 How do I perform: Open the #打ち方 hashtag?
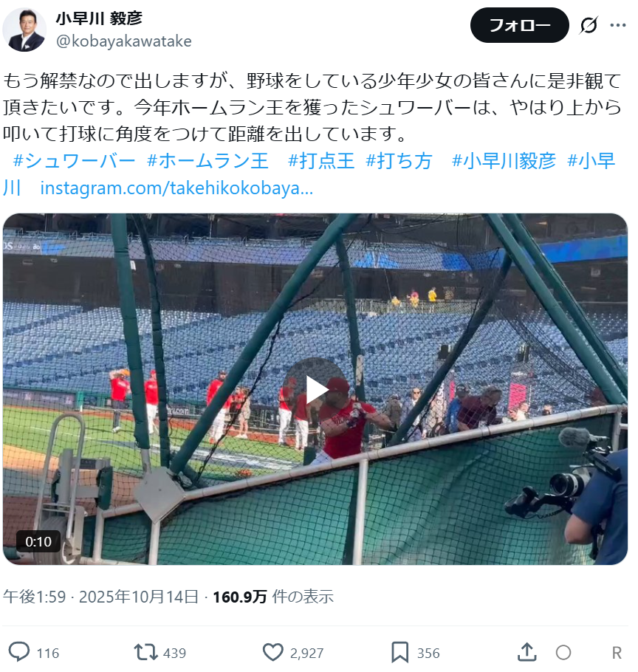tap(399, 161)
